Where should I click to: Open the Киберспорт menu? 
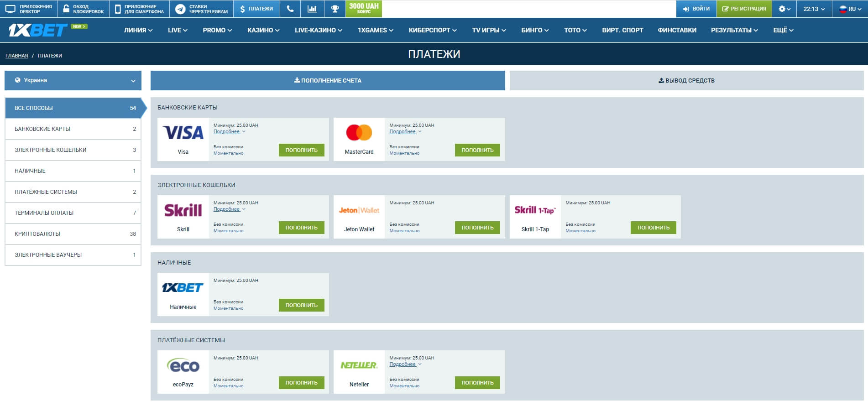tap(433, 30)
